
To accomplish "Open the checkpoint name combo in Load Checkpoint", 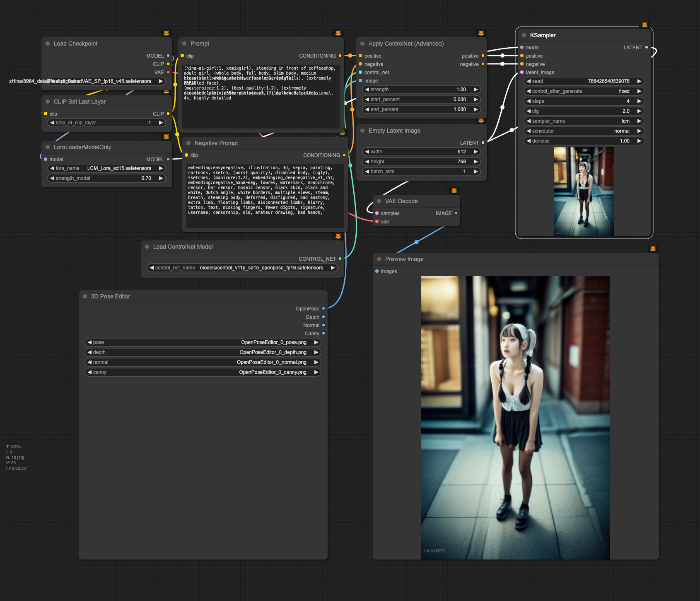I will coord(107,81).
